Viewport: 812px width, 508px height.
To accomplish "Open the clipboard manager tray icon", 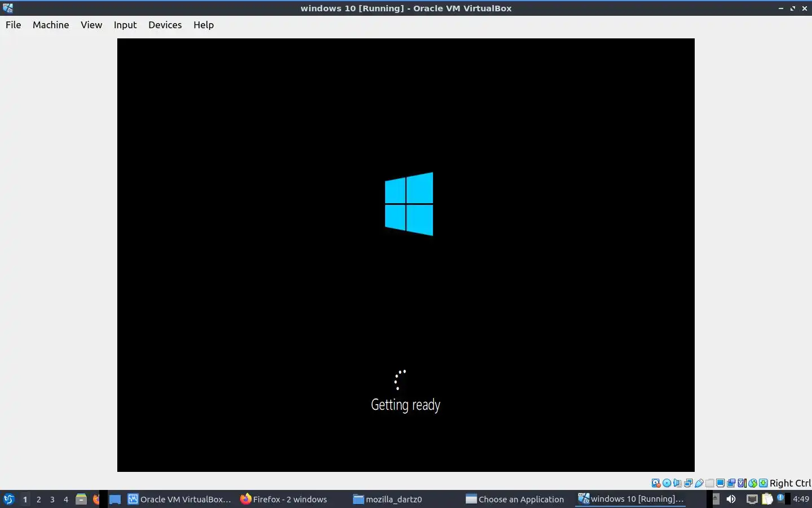I will 767,499.
